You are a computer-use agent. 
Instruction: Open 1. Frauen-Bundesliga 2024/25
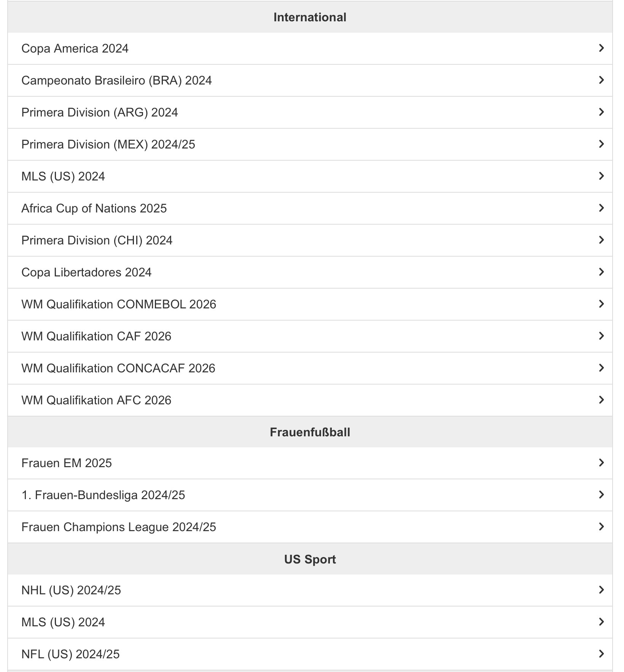click(103, 495)
